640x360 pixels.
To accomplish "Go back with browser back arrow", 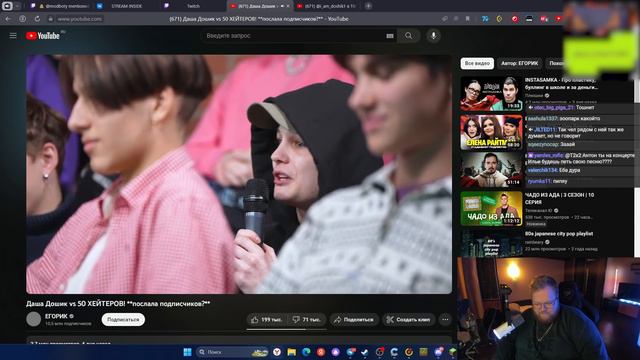I will point(8,19).
